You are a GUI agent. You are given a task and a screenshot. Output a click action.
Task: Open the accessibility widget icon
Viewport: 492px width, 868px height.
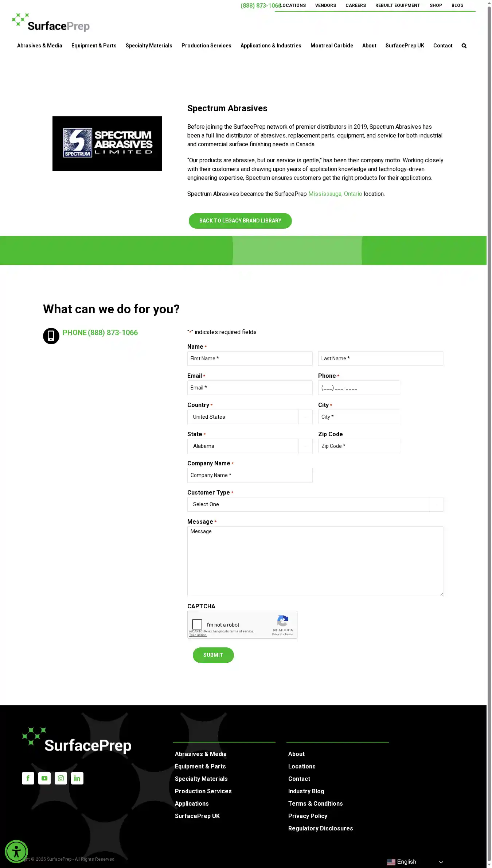click(x=16, y=852)
